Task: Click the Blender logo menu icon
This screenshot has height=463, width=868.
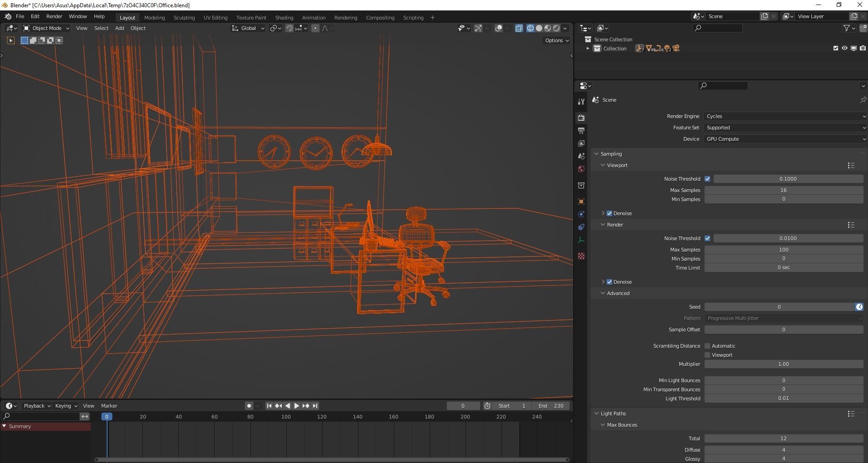Action: [8, 16]
